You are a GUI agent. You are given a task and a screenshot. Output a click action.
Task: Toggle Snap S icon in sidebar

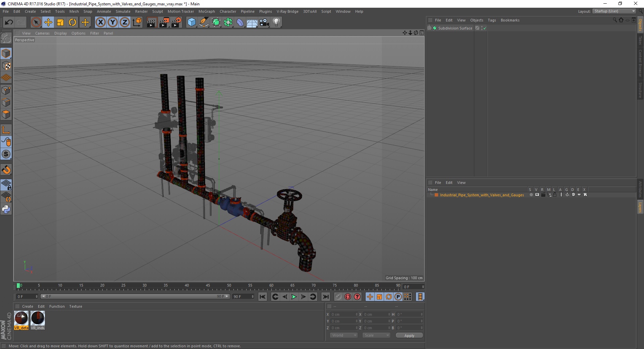pyautogui.click(x=6, y=154)
